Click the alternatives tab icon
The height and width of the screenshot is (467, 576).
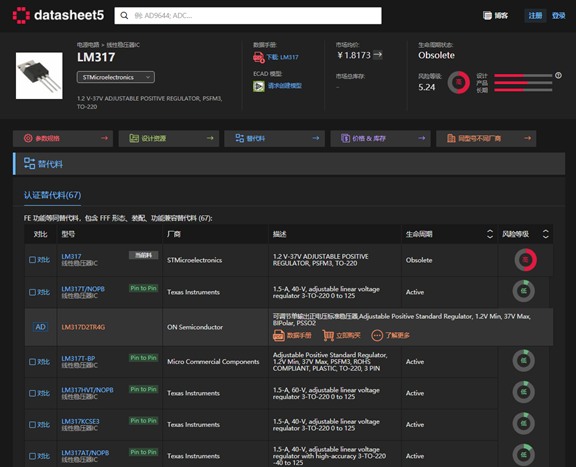click(x=240, y=138)
